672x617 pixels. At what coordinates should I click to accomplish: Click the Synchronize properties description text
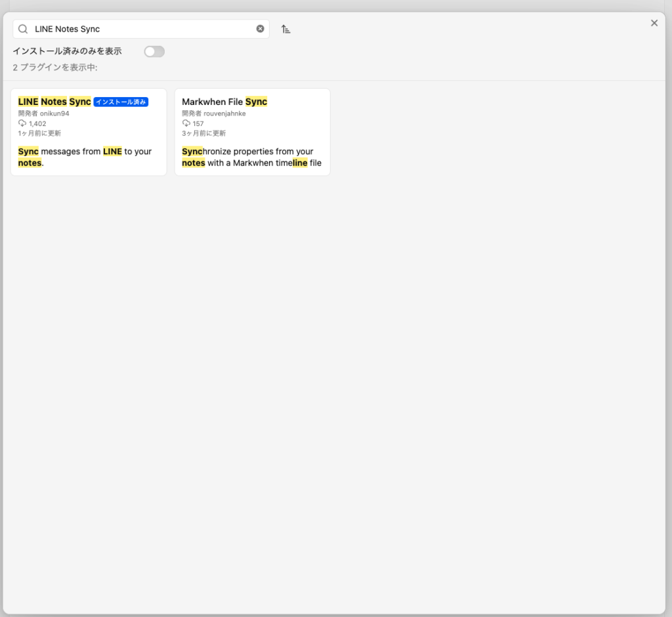click(x=251, y=157)
